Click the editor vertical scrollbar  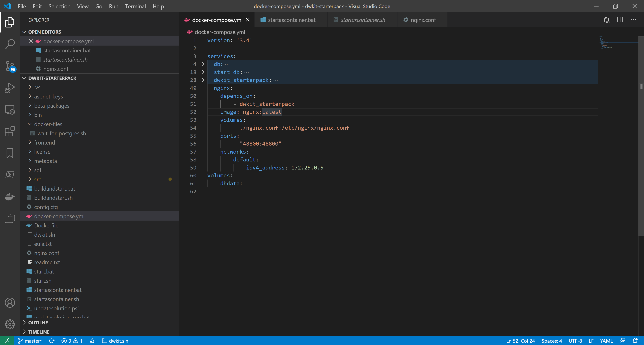click(x=641, y=136)
